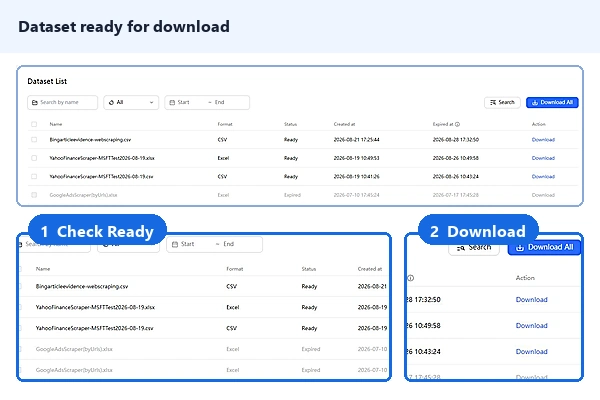Viewport: 600px width, 400px height.
Task: Check the GoogleAdsScraper(byUrls).xlsx row checkbox in the top list
Action: 34,195
